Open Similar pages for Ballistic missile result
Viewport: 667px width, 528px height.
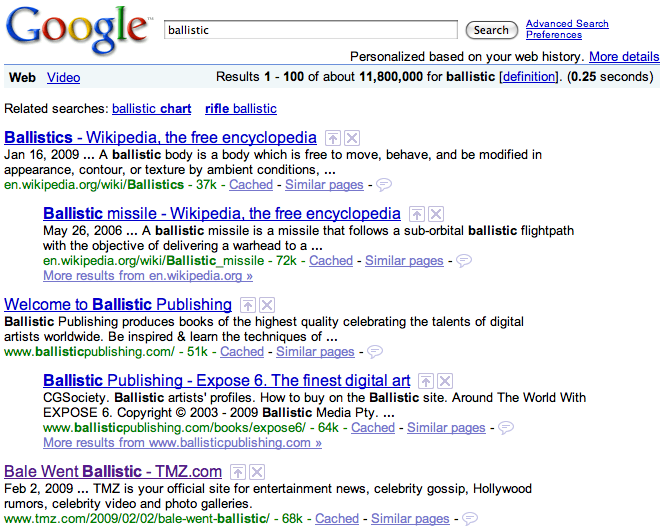(404, 260)
